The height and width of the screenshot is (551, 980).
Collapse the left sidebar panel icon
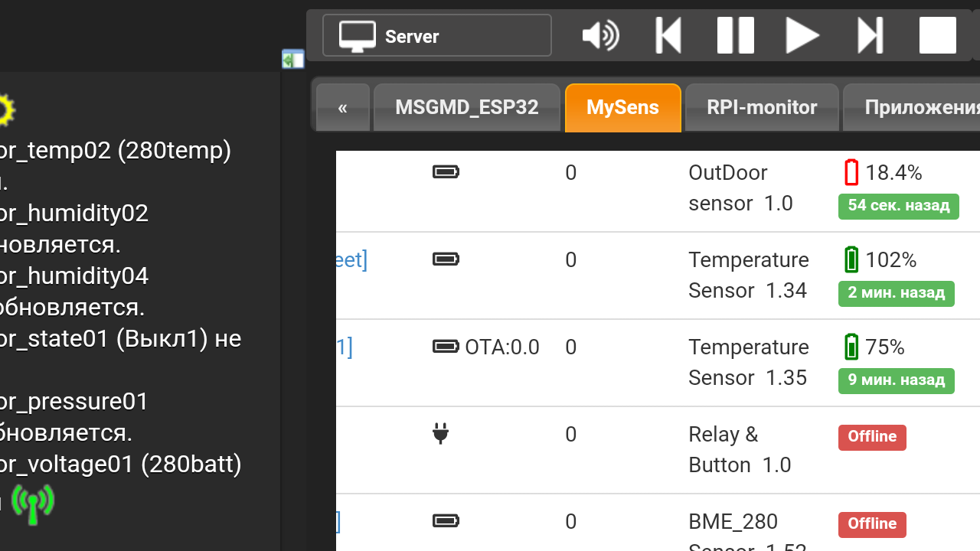click(x=292, y=59)
